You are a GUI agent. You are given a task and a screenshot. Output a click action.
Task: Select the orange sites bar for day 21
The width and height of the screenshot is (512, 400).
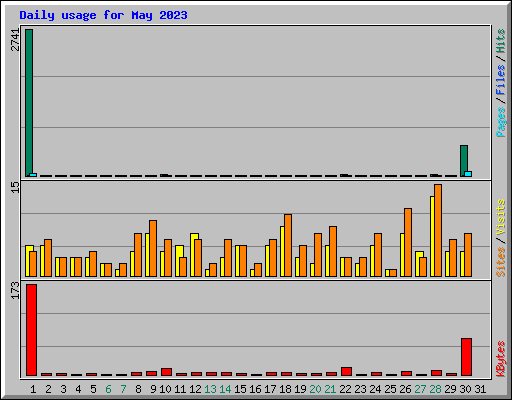333,251
